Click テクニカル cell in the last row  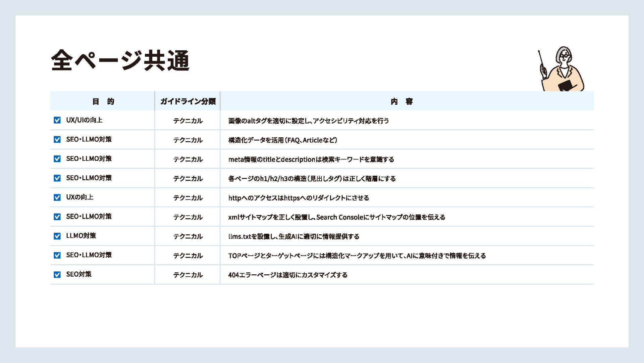coord(188,275)
